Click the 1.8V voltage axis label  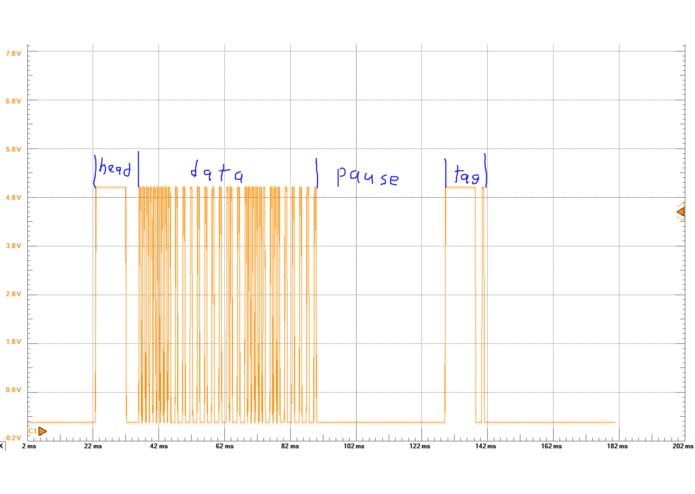pos(13,342)
